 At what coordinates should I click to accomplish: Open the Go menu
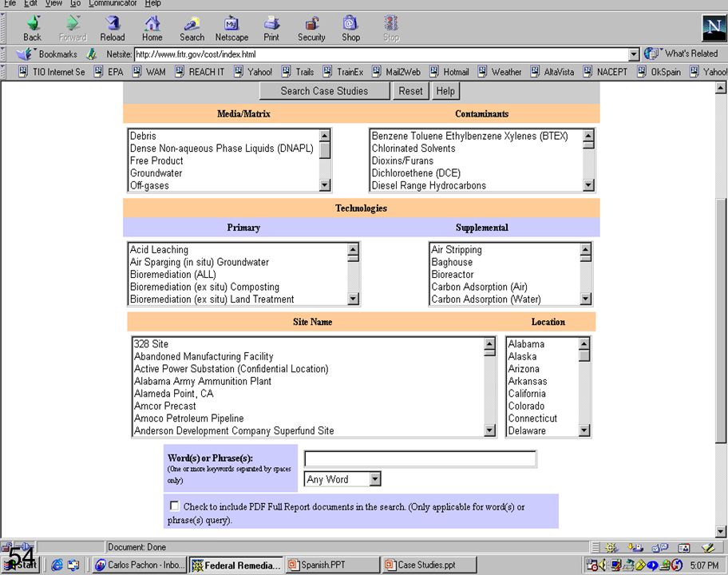(75, 3)
